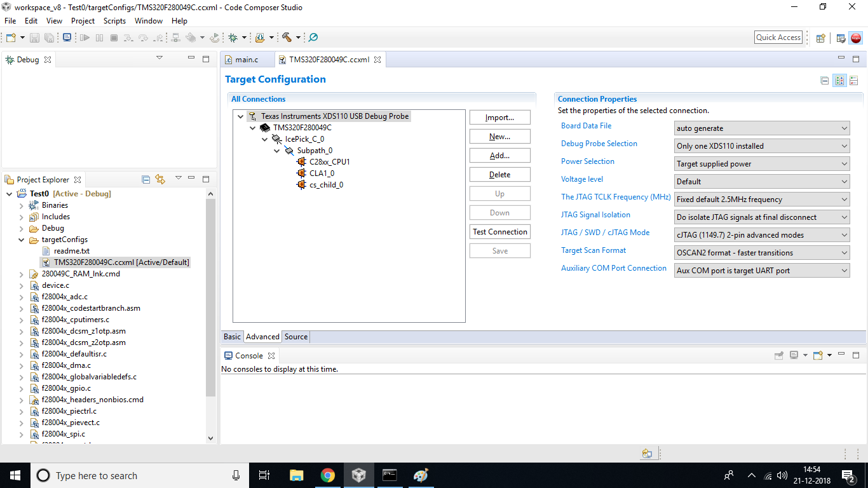Click the New file toolbar icon
The image size is (868, 488).
11,37
